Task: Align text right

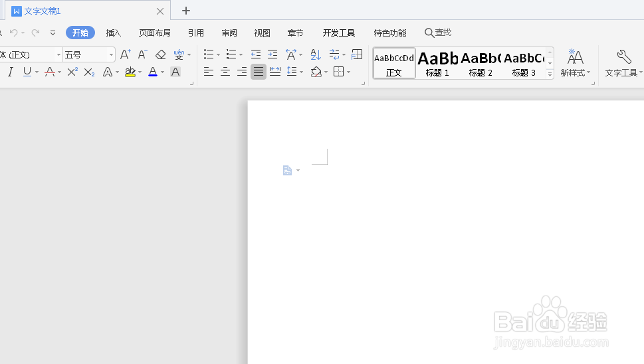Action: coord(242,72)
